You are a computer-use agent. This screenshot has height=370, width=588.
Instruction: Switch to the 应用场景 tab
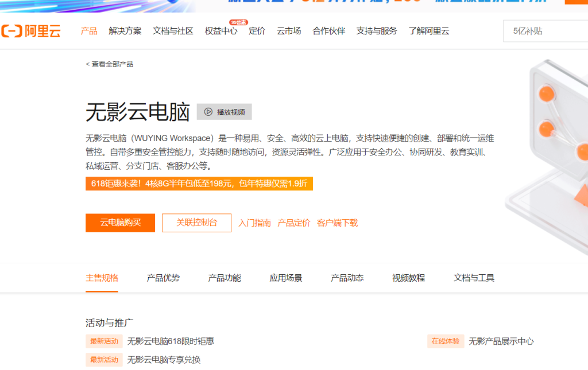tap(286, 278)
